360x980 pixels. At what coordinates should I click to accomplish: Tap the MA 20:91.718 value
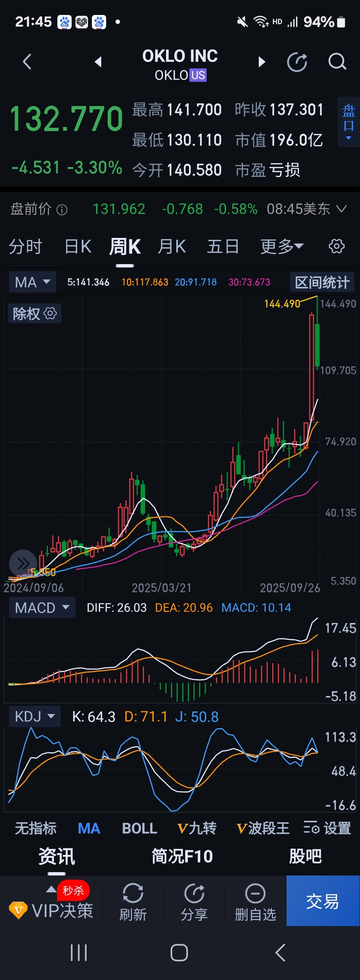[196, 282]
